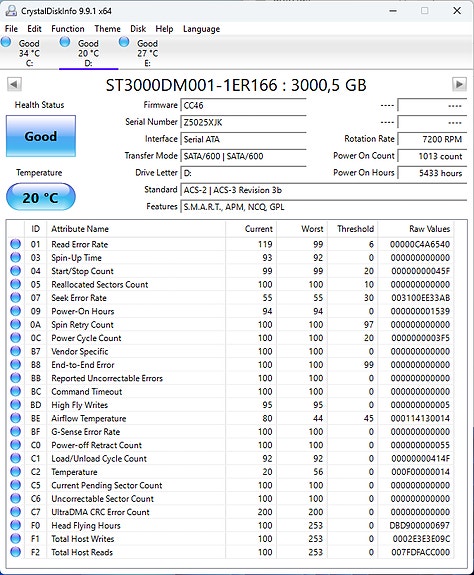Open the Function menu
Image resolution: width=474 pixels, height=575 pixels.
pyautogui.click(x=68, y=29)
